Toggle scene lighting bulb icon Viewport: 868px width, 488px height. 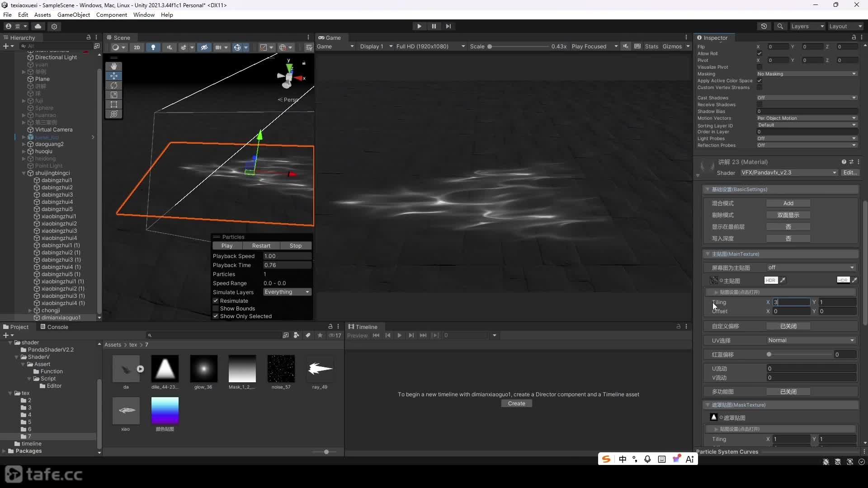[x=153, y=47]
